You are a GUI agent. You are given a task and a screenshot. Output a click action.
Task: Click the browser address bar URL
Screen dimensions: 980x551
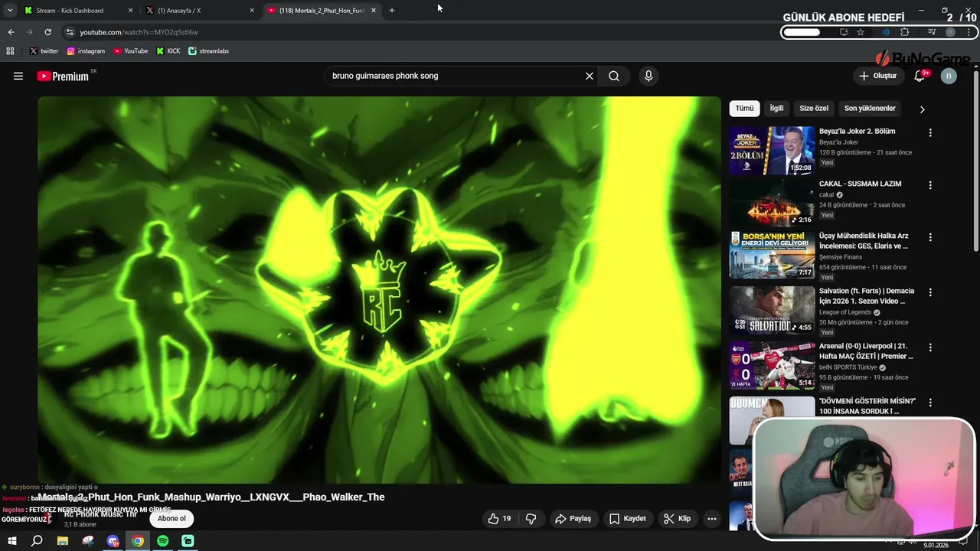(x=139, y=32)
